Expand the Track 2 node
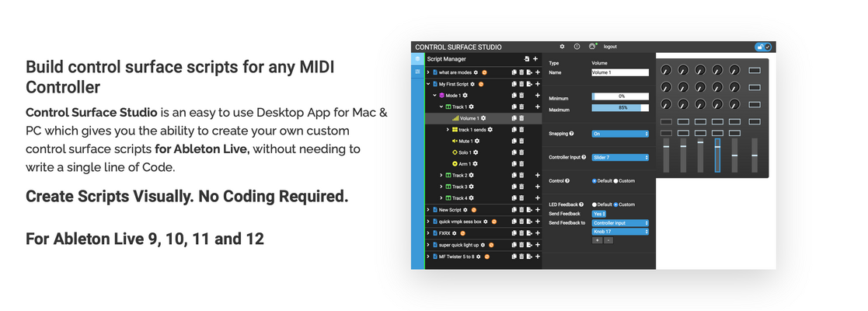Image resolution: width=868 pixels, height=311 pixels. (441, 176)
